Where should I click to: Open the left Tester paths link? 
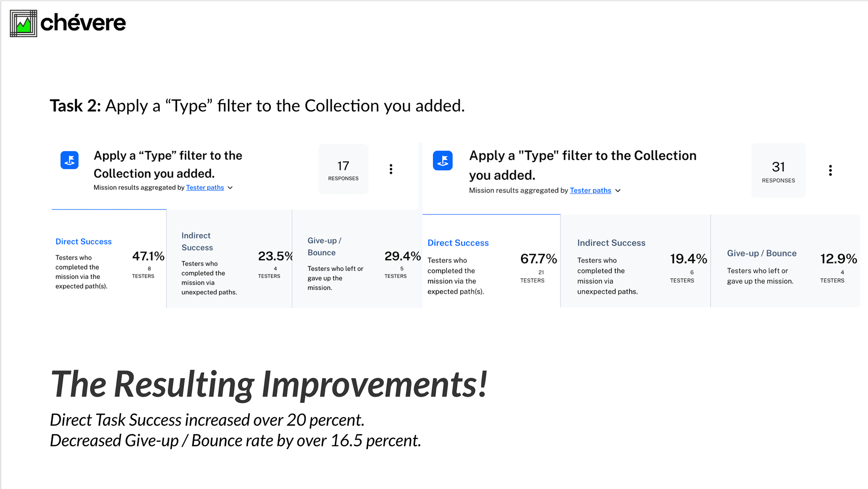pyautogui.click(x=205, y=187)
